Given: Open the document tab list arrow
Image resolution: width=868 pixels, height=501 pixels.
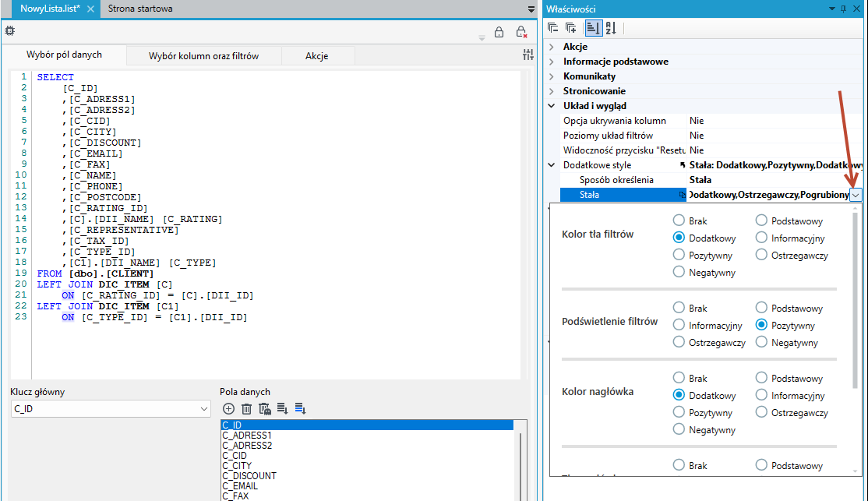Looking at the screenshot, I should point(531,9).
